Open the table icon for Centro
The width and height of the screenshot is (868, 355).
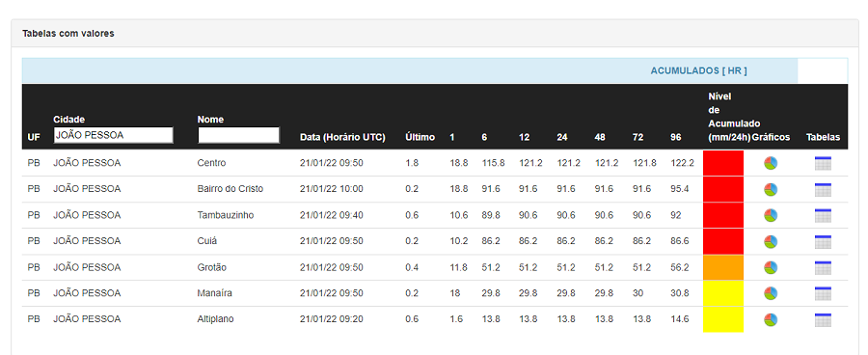click(824, 163)
